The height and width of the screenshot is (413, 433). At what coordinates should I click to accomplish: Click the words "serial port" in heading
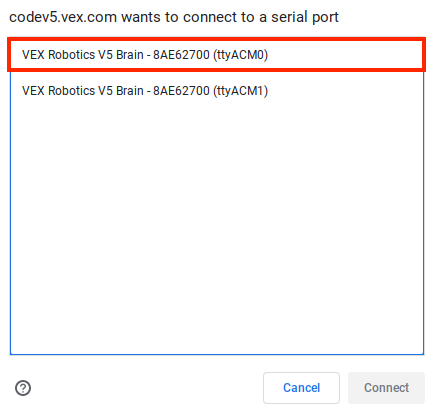(x=305, y=17)
